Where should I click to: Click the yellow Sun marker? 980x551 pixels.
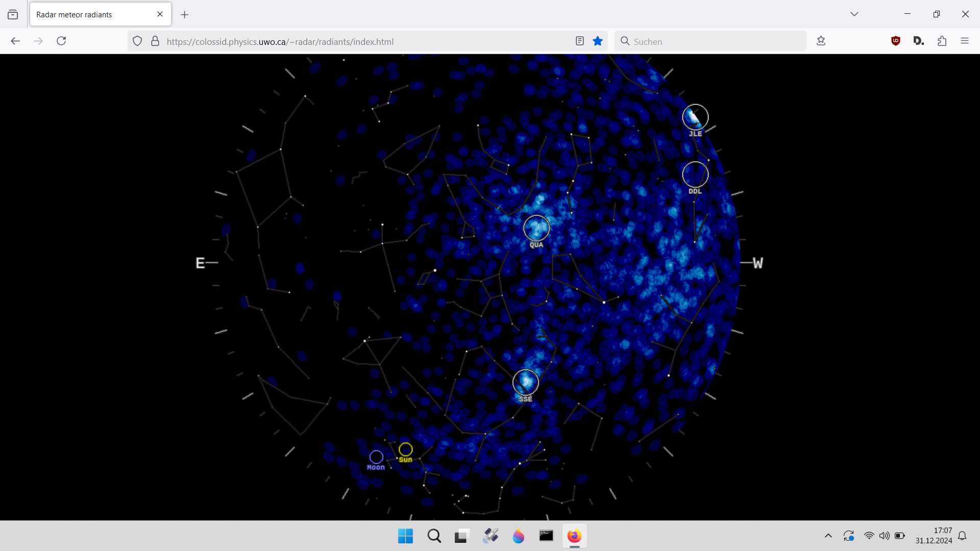(406, 449)
